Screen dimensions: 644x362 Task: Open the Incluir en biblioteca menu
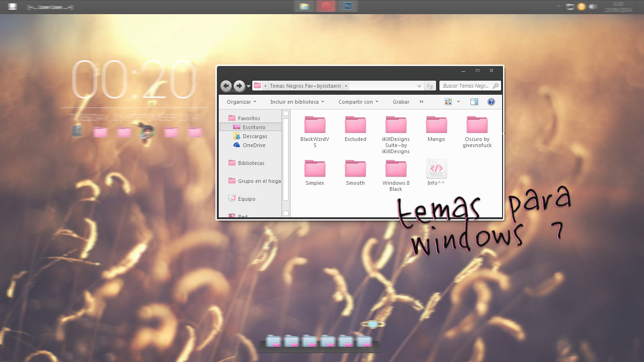coord(297,102)
